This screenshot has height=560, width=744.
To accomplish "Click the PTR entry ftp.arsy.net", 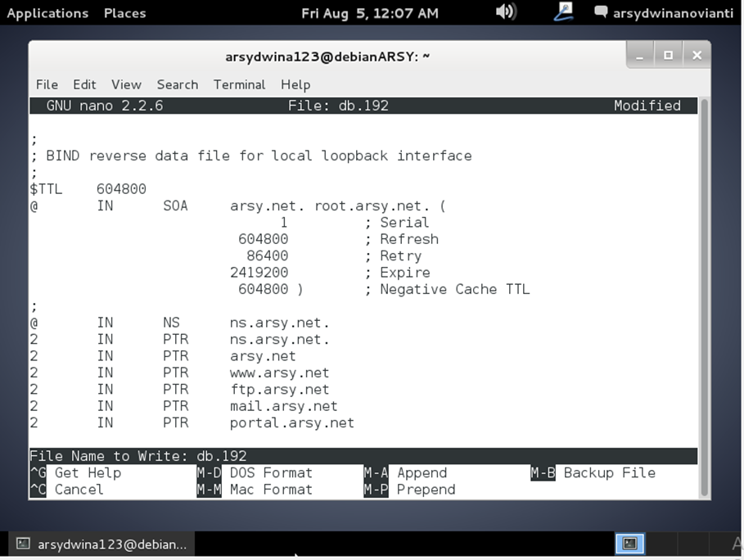I will pyautogui.click(x=279, y=390).
